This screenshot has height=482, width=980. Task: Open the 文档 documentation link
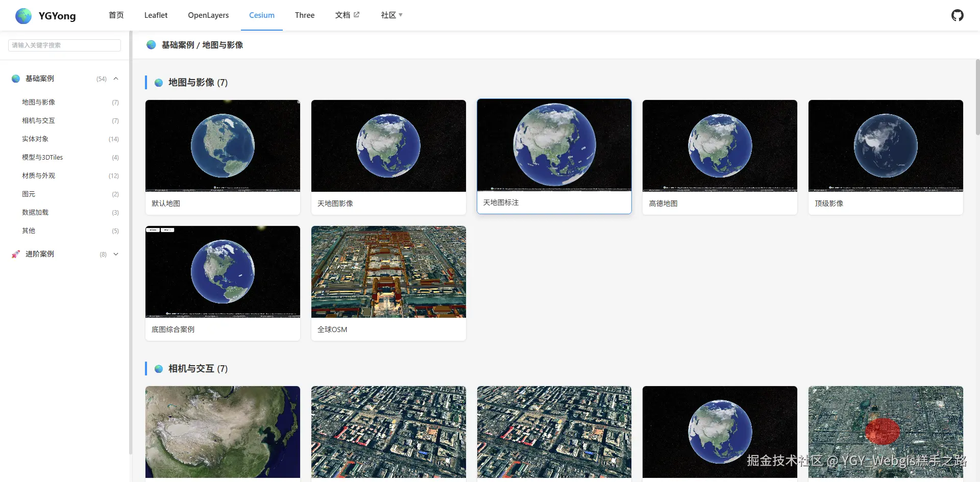(x=342, y=15)
